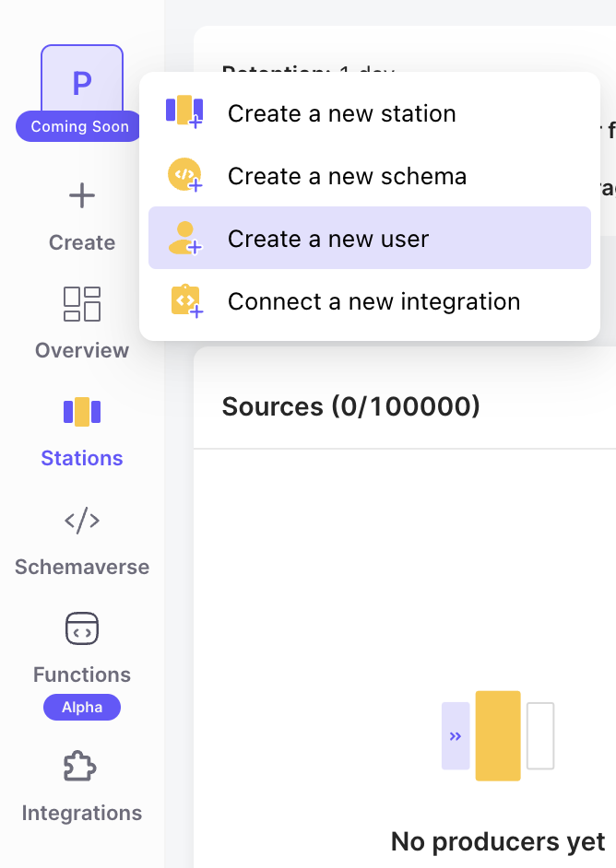
Task: Click the Functions sidebar label
Action: pos(82,674)
